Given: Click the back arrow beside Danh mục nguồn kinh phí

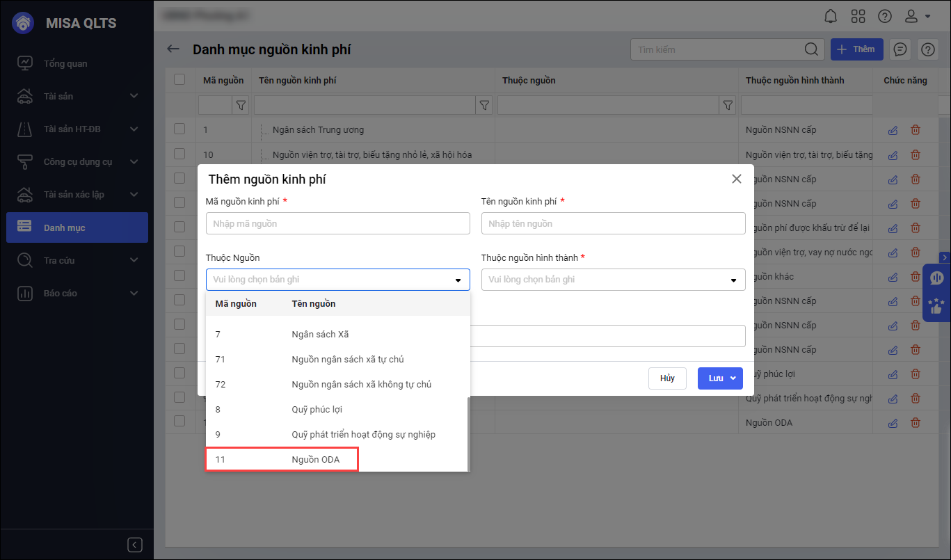Looking at the screenshot, I should pos(173,49).
